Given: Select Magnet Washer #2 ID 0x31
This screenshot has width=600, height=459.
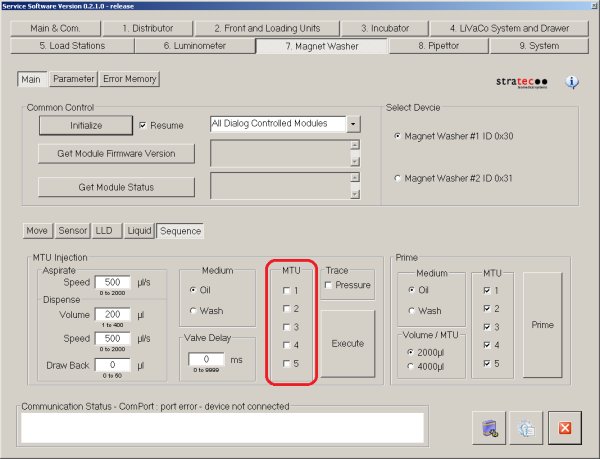Looking at the screenshot, I should click(400, 178).
